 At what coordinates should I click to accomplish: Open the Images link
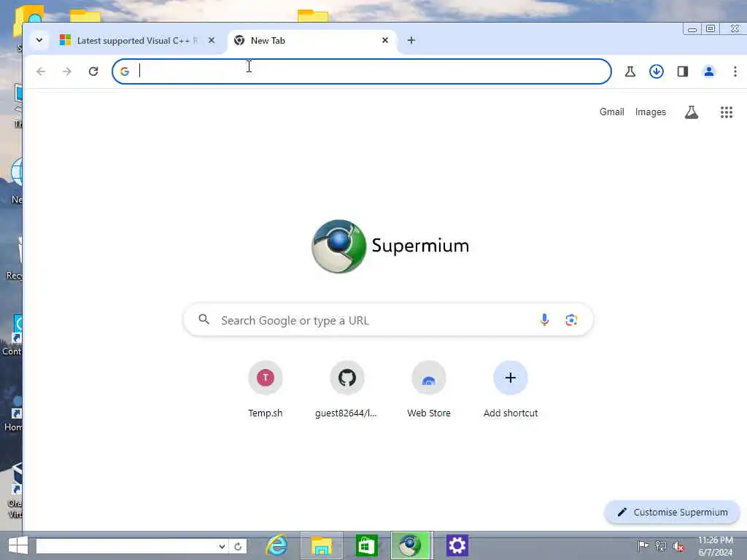pos(650,112)
